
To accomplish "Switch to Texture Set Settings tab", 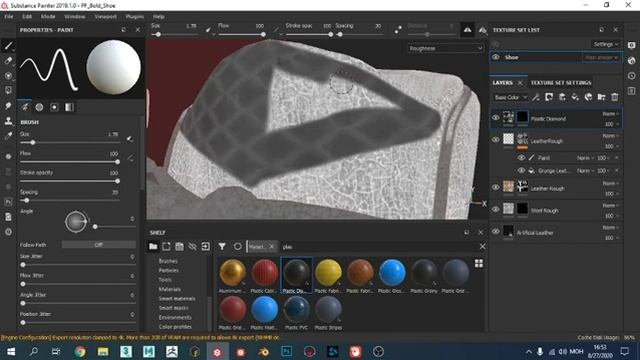I will 561,83.
